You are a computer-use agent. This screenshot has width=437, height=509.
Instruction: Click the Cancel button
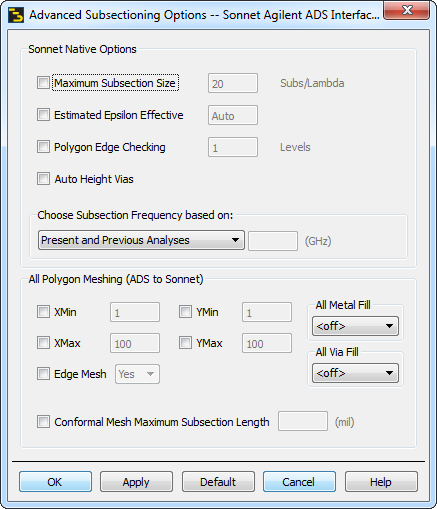click(299, 482)
